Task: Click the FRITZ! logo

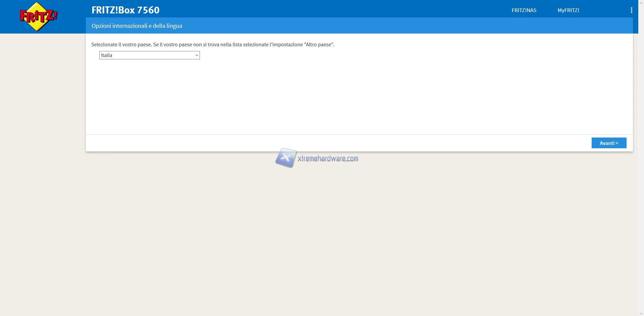Action: point(39,17)
